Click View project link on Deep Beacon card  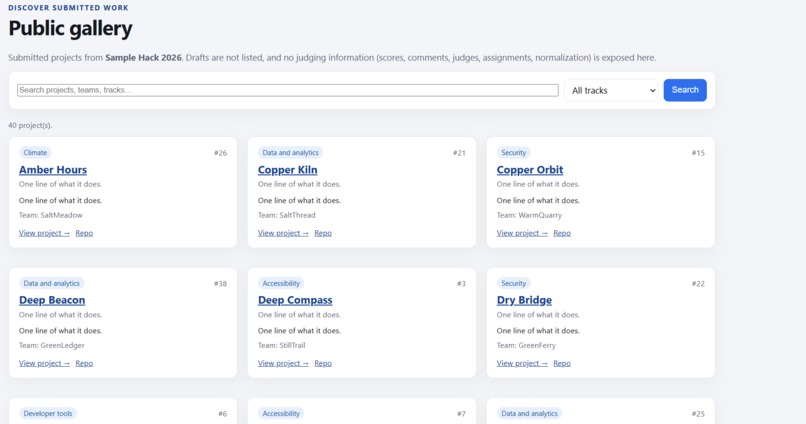pyautogui.click(x=44, y=363)
